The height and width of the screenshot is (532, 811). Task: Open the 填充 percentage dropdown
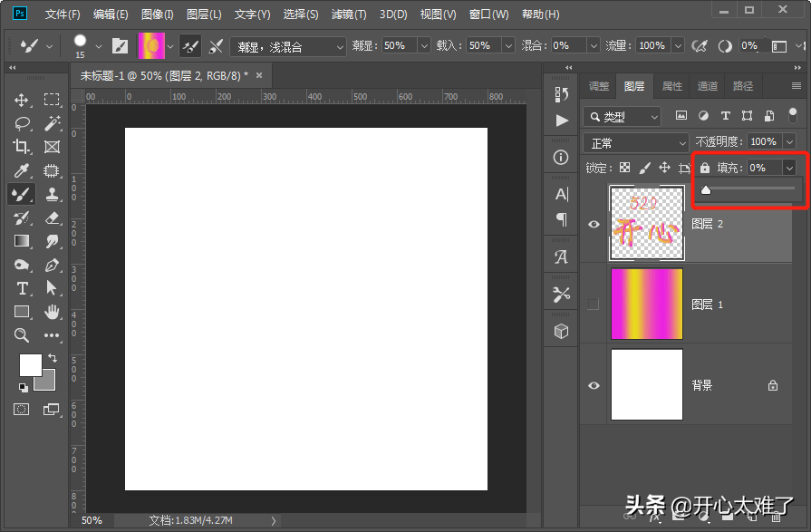point(789,167)
